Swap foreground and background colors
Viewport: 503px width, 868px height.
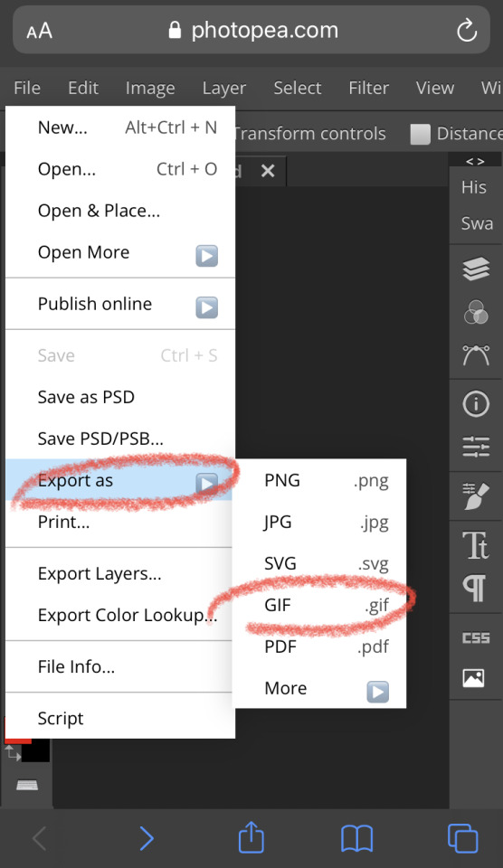[12, 753]
